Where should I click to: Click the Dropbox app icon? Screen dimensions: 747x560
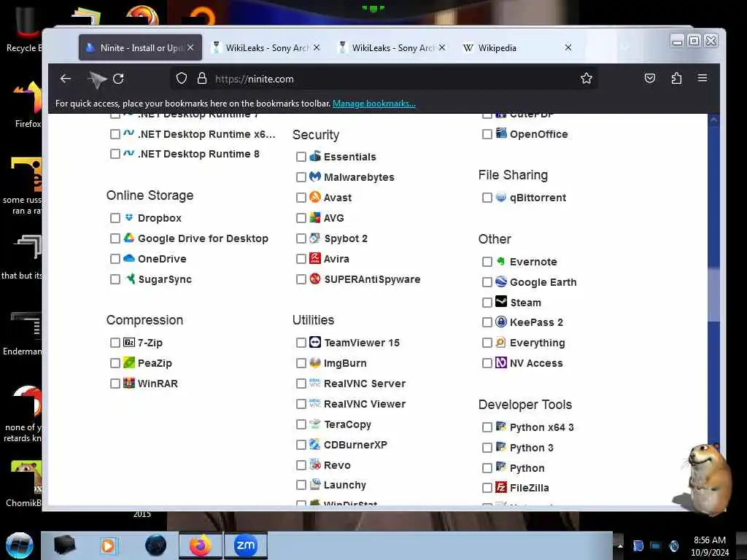pos(128,217)
